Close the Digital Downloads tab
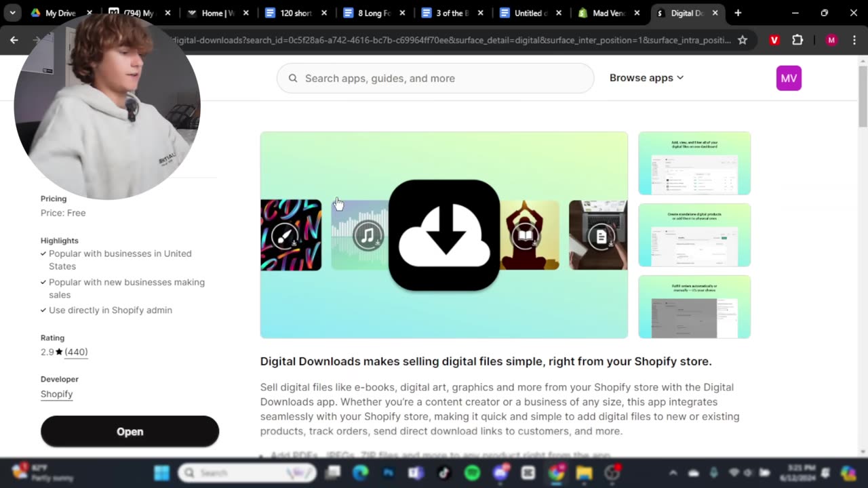Screen dimensions: 868x488 [x=715, y=13]
